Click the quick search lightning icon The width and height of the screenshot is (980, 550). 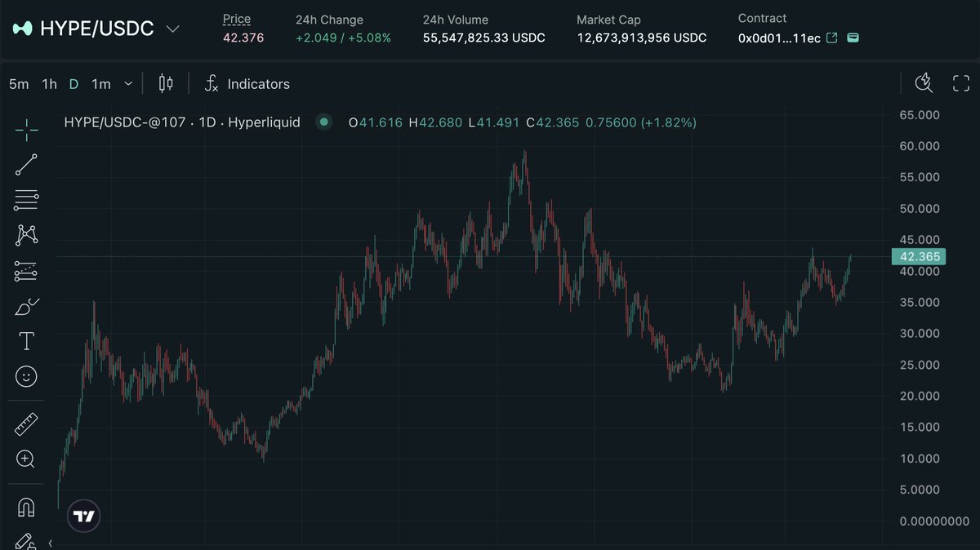[x=924, y=82]
